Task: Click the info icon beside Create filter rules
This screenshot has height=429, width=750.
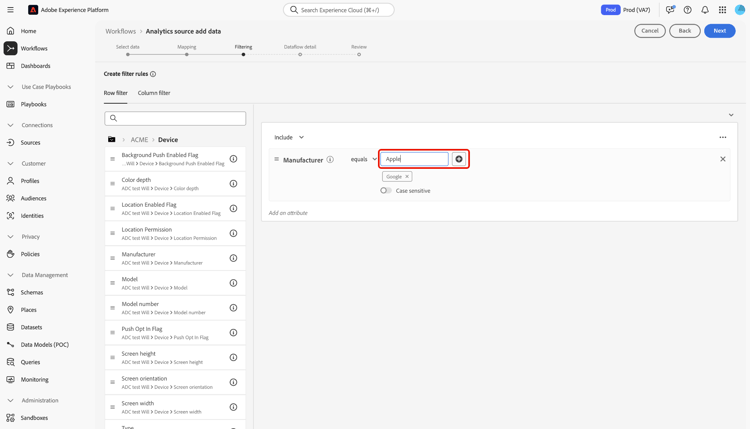Action: coord(153,74)
